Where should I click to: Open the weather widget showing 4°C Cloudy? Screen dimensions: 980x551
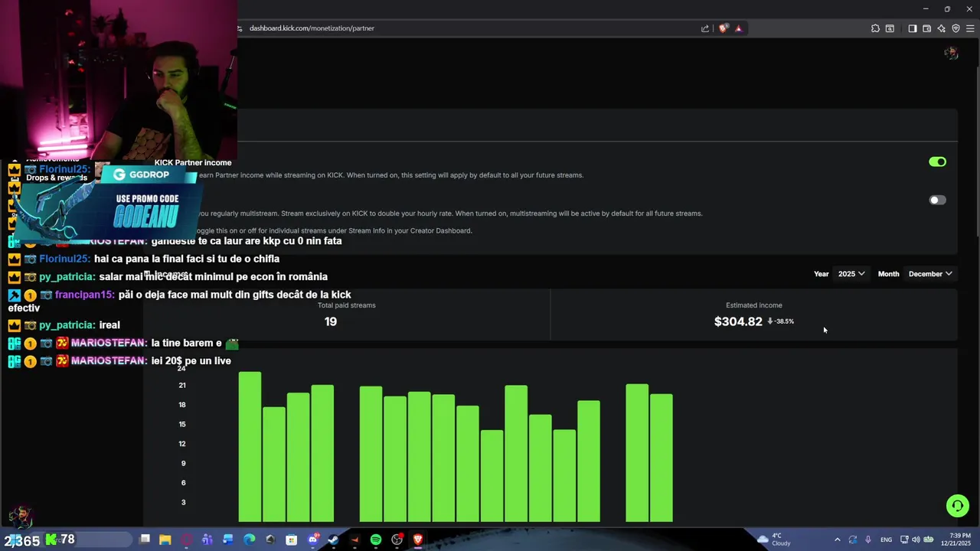click(773, 540)
